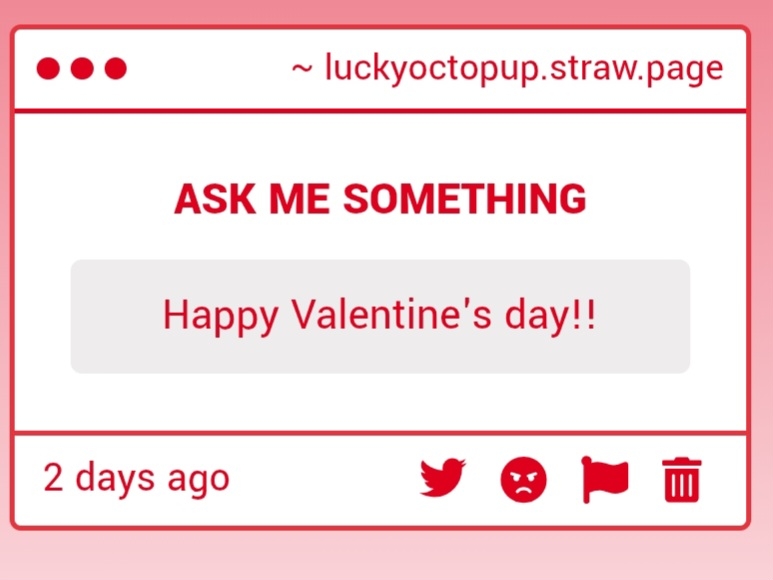Click the "2 days ago" timestamp
The height and width of the screenshot is (580, 773).
[136, 478]
